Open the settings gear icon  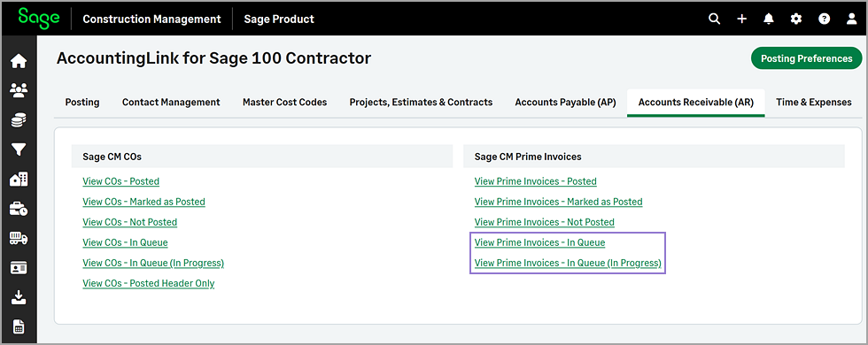click(796, 19)
